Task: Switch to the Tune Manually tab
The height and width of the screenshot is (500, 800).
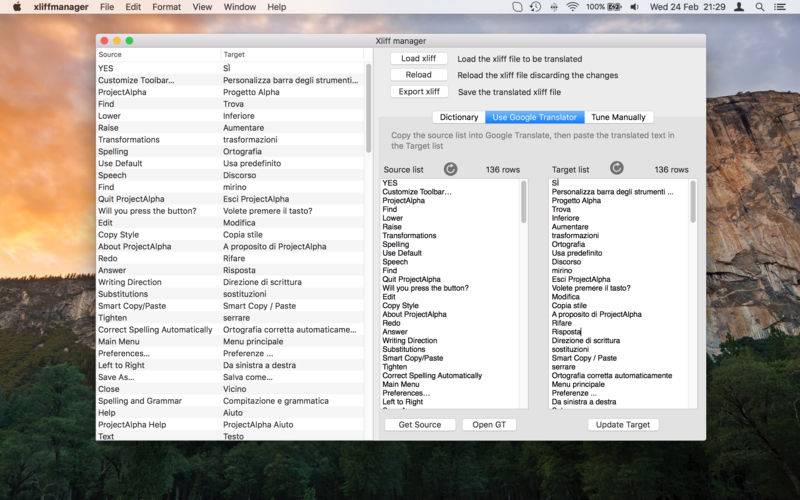Action: [618, 117]
